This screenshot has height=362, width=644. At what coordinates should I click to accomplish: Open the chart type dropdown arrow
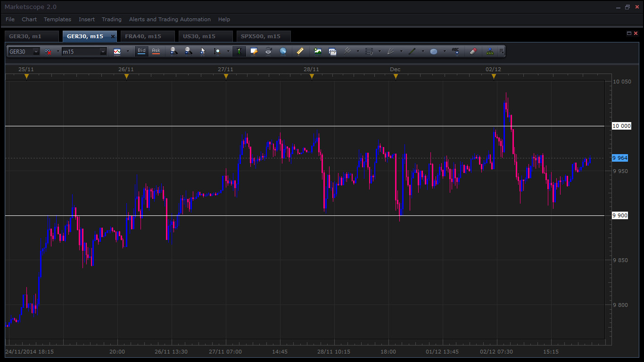[x=127, y=51]
